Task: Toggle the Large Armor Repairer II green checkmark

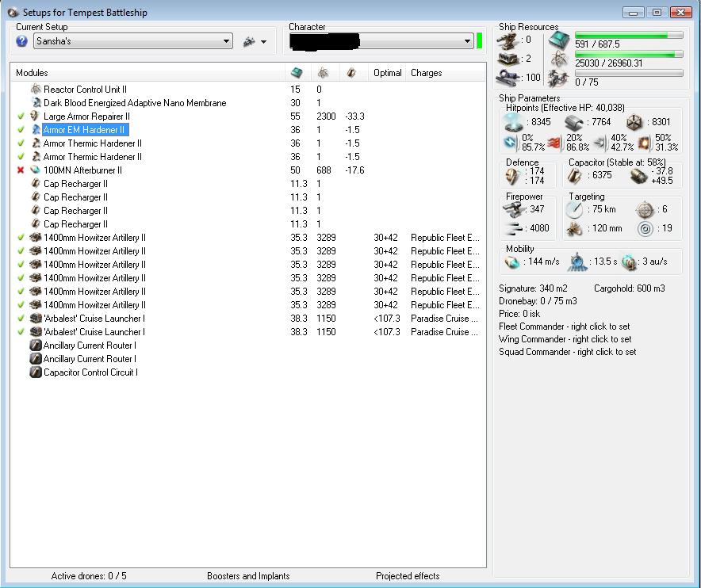Action: [21, 116]
